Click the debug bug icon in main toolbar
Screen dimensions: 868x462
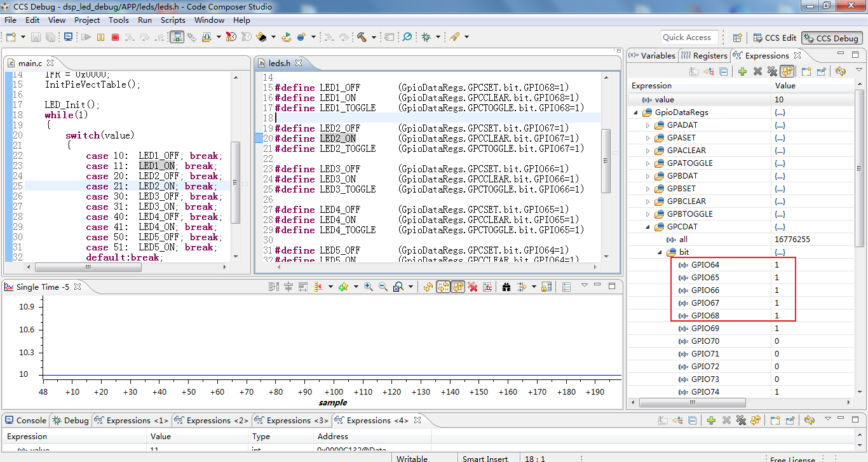[x=426, y=37]
